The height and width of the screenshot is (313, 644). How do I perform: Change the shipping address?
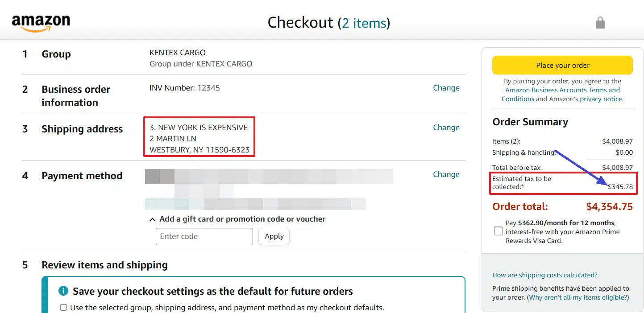click(446, 127)
